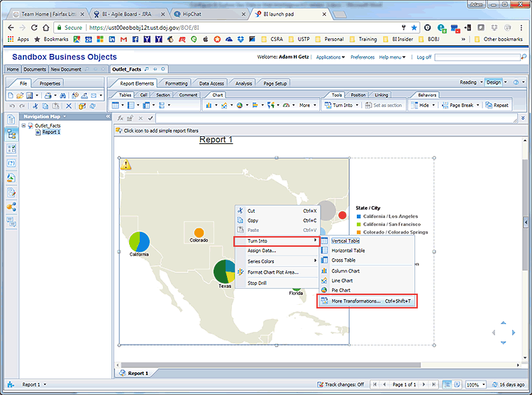Open the Formatting ribbon tab
The image size is (532, 395).
click(x=176, y=84)
